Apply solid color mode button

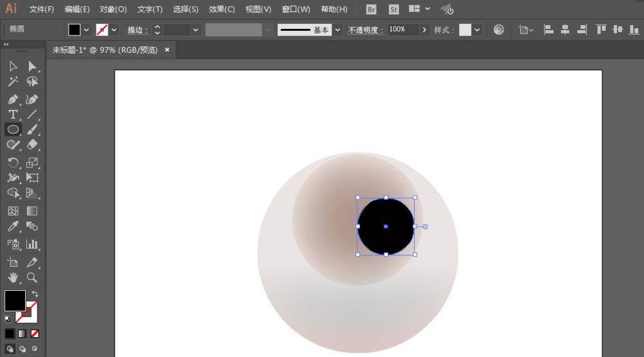[10, 334]
